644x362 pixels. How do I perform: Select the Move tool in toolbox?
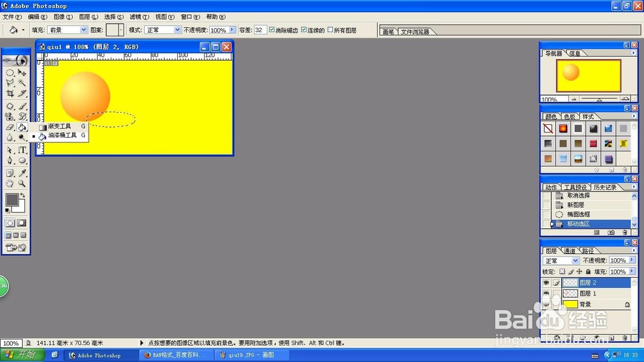pyautogui.click(x=22, y=73)
